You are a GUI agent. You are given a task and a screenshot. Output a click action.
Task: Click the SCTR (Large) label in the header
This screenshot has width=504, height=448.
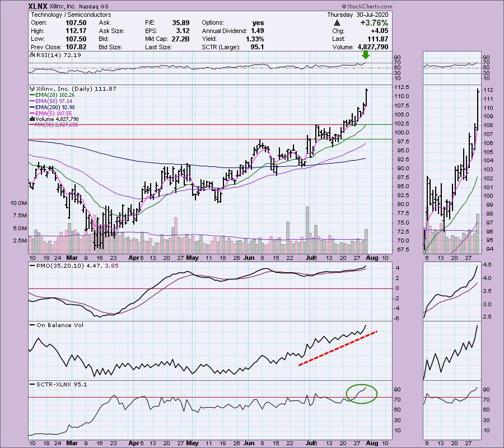pyautogui.click(x=221, y=47)
